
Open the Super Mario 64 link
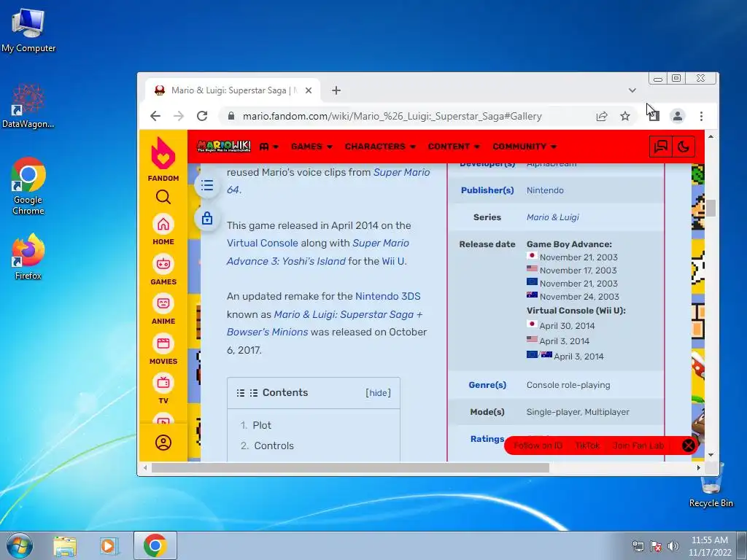pos(402,172)
